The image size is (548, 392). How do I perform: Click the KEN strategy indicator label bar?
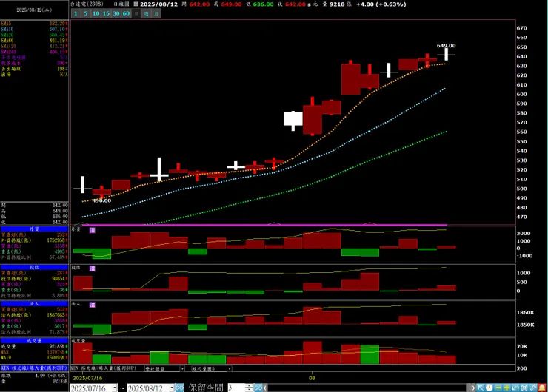pos(34,368)
